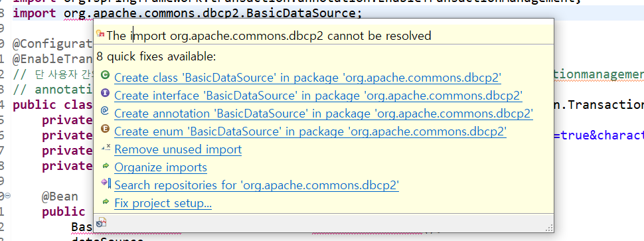Open the 'Fix project setup...' link
Screen dimensions: 644x241
tap(163, 204)
